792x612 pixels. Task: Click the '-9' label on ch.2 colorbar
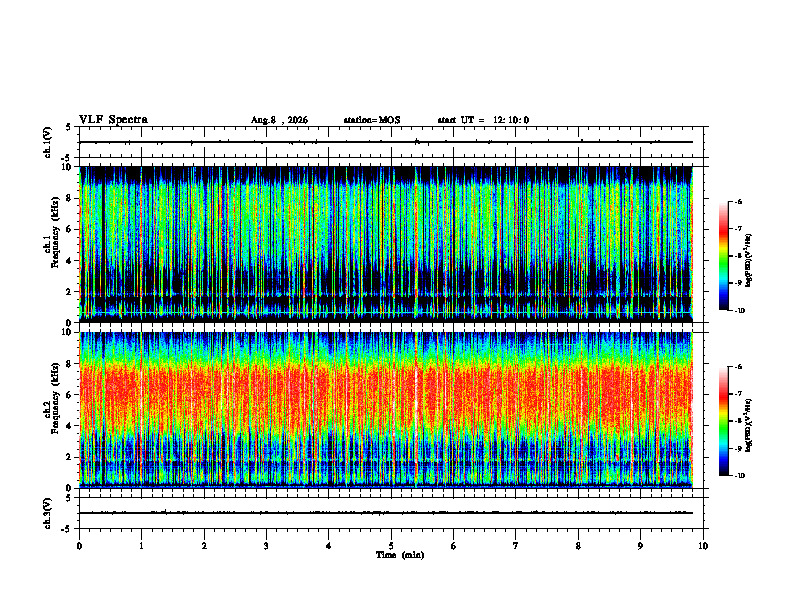[x=738, y=448]
